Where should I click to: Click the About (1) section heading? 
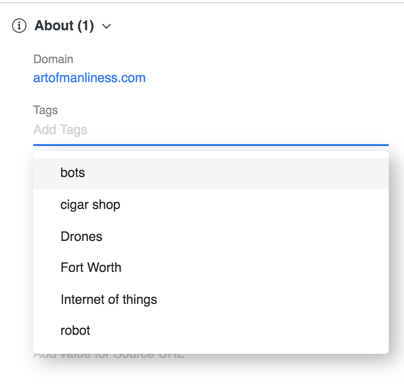64,26
